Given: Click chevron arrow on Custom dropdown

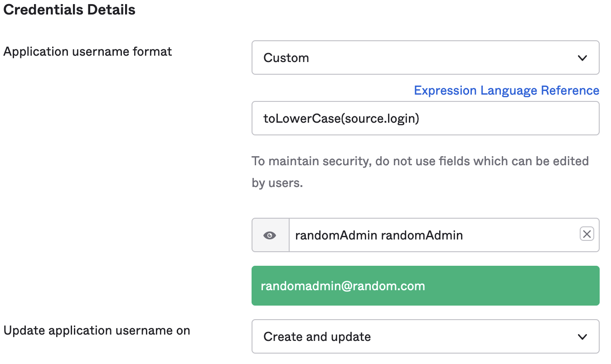Looking at the screenshot, I should point(582,58).
